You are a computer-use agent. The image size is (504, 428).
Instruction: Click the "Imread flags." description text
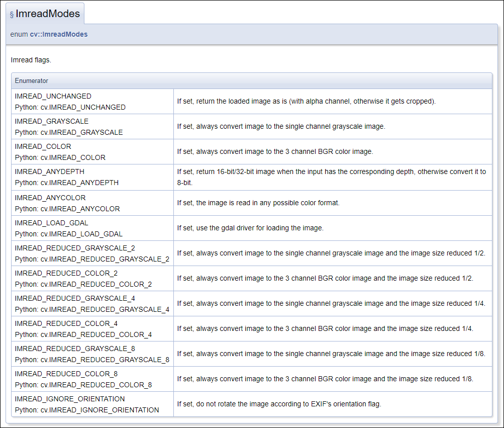tap(31, 60)
